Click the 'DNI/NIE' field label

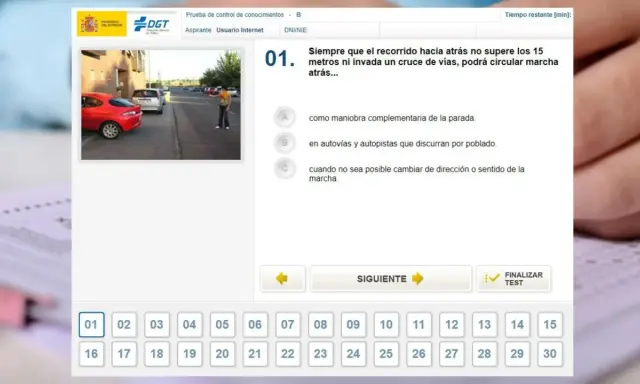coord(296,30)
